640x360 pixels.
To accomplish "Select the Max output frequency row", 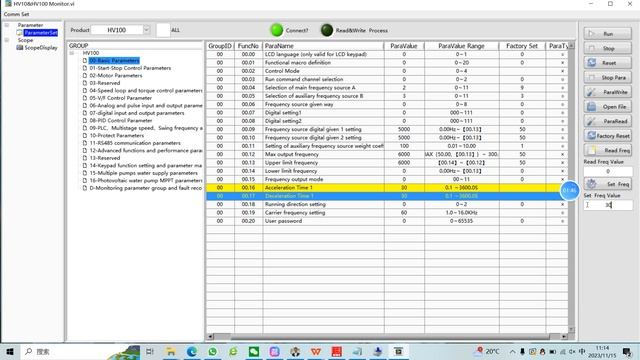I will 387,154.
